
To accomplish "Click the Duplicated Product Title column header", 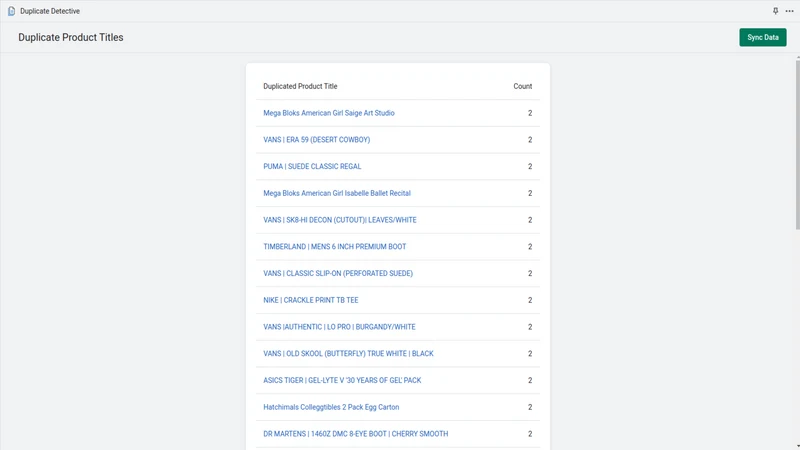I will pyautogui.click(x=300, y=86).
